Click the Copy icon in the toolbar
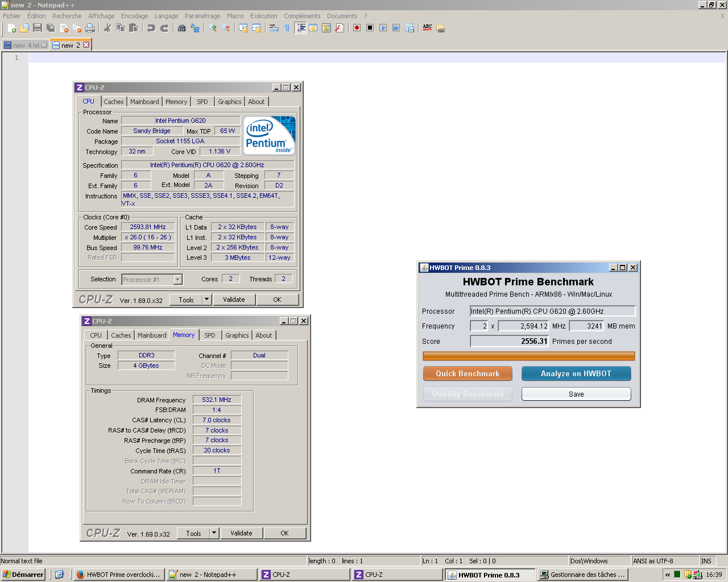The width and height of the screenshot is (728, 582). pos(121,28)
